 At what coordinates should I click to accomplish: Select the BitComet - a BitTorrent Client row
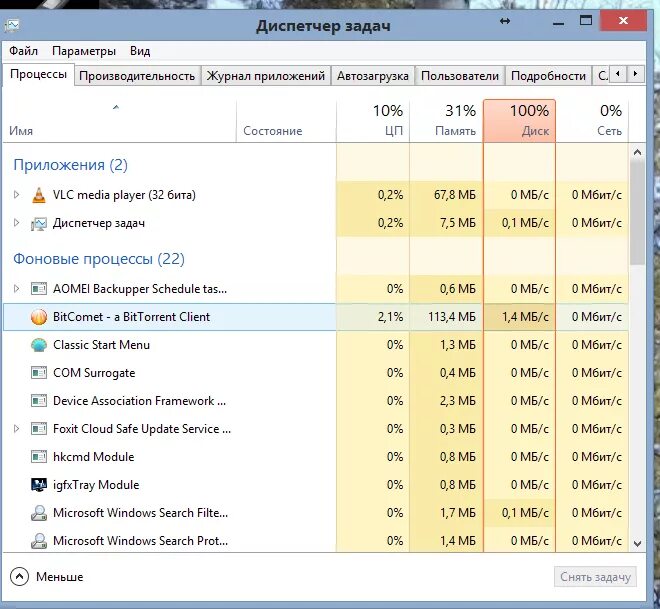coord(316,317)
